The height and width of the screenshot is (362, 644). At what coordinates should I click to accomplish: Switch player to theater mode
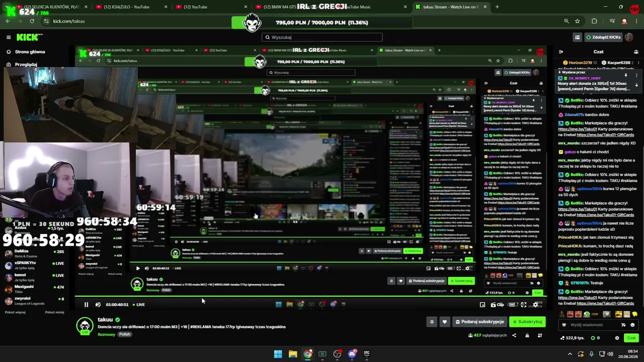point(512,305)
